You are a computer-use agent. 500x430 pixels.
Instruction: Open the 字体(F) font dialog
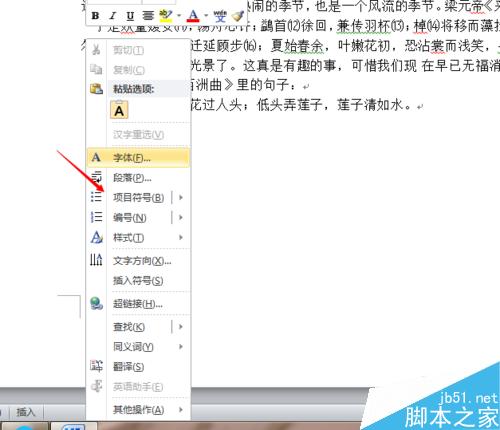coord(138,157)
